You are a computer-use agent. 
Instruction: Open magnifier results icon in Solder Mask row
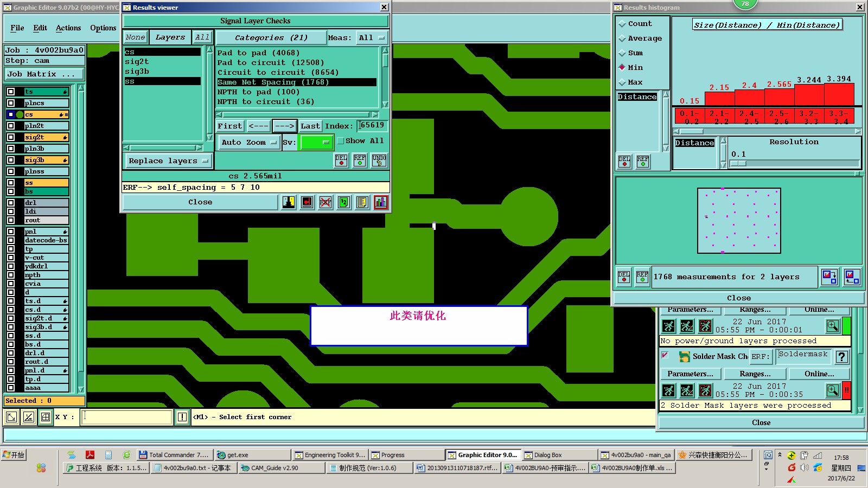833,390
